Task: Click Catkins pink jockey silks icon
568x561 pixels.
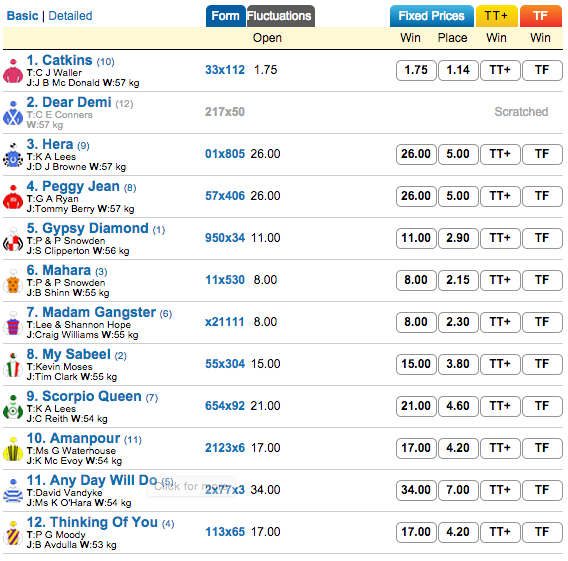Action: [13, 71]
